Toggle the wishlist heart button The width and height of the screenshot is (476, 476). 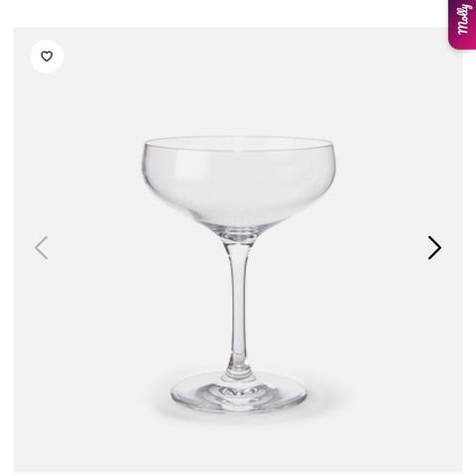tap(47, 57)
